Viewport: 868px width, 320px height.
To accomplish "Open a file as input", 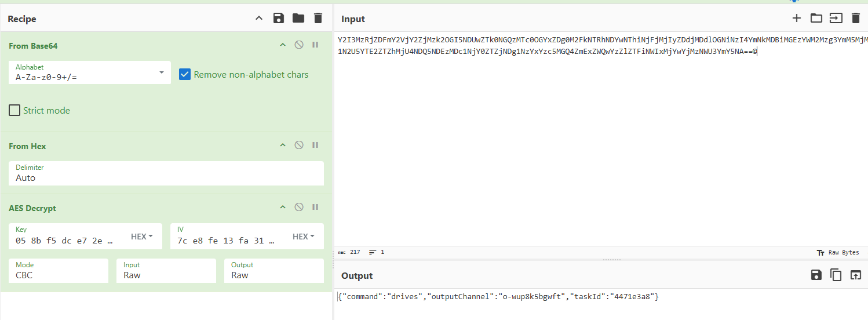I will tap(836, 19).
